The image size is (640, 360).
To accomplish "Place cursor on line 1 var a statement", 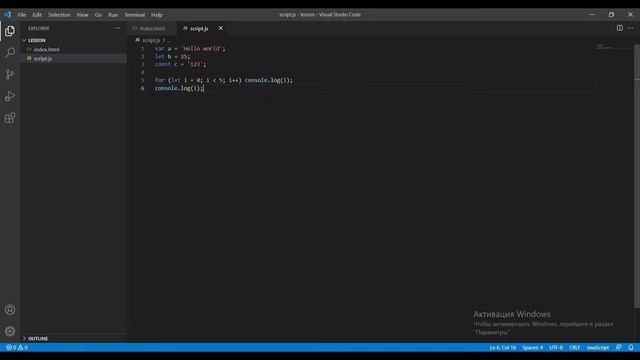I will (x=190, y=49).
